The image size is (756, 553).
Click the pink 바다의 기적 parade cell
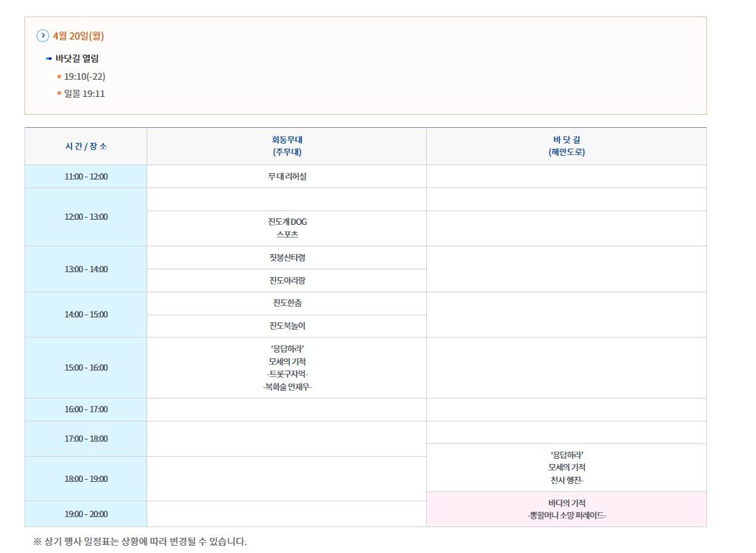[x=566, y=508]
